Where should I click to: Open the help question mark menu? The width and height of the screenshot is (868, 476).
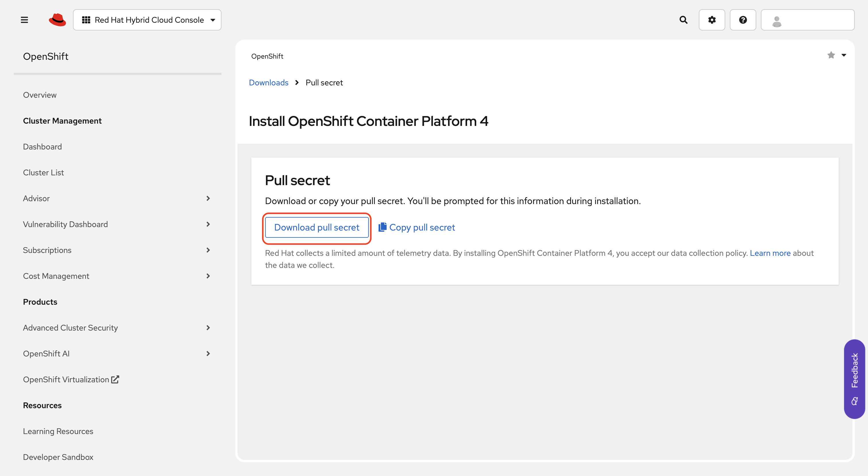pyautogui.click(x=743, y=20)
